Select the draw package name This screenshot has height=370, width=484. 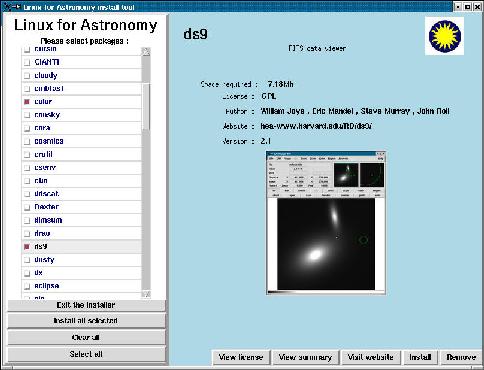coord(42,233)
